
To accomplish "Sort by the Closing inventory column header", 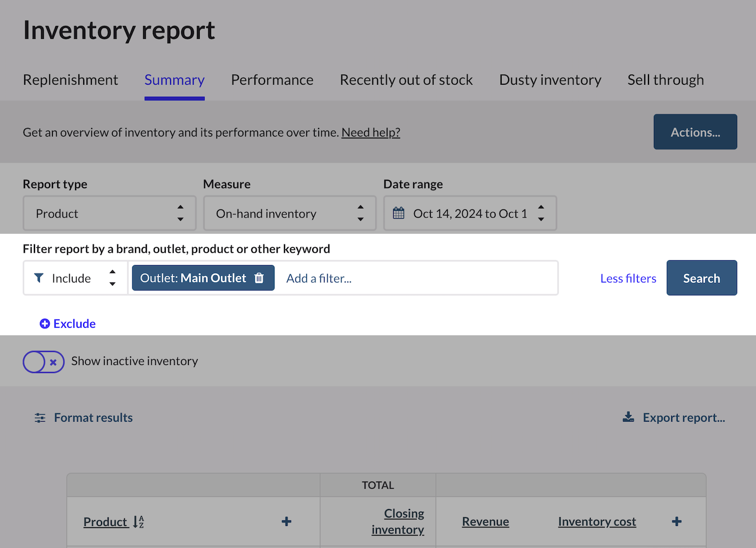I will 399,521.
